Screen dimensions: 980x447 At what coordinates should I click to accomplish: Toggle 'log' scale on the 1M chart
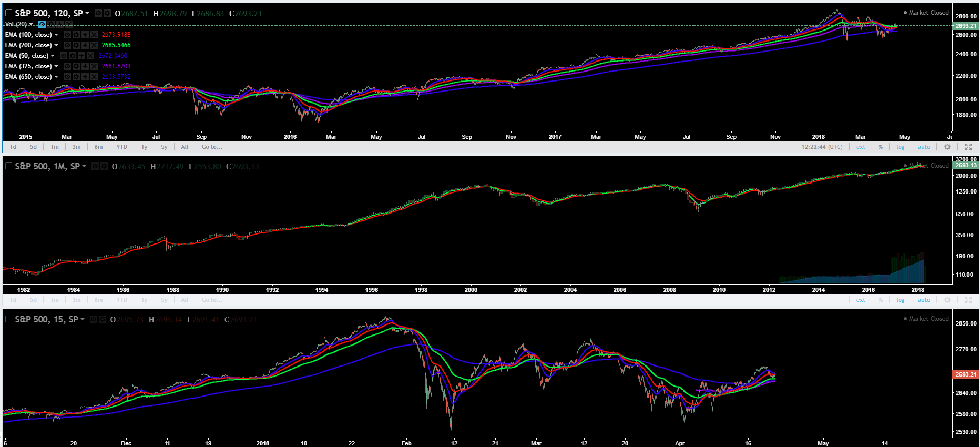(x=901, y=300)
